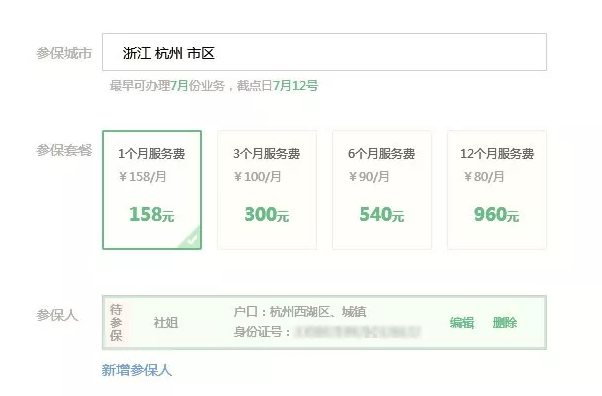Click the 参保套餐 label
The height and width of the screenshot is (396, 602).
coord(64,150)
